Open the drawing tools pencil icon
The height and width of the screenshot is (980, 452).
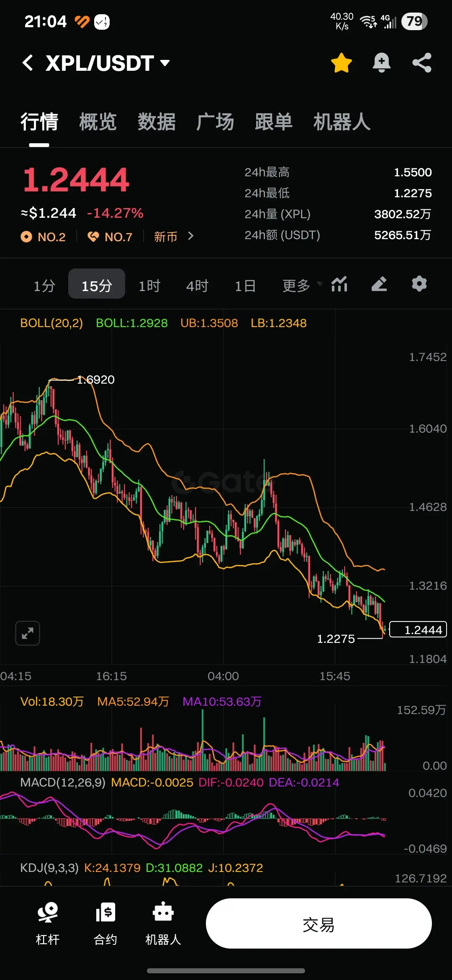coord(379,284)
